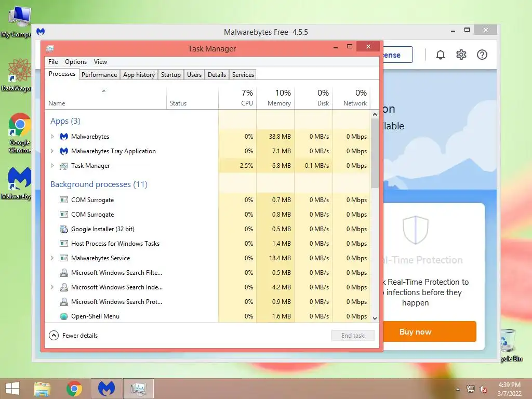Click the Malwarebytes icon in the Apps list
The height and width of the screenshot is (399, 532).
click(64, 137)
